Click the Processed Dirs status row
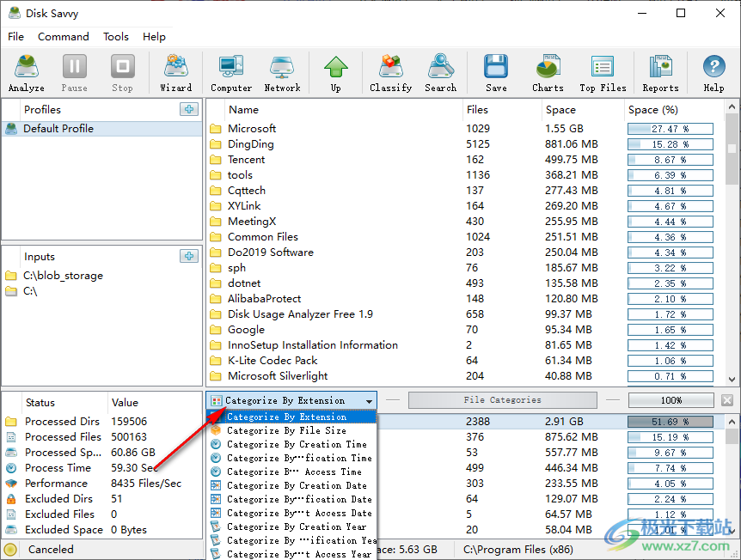The height and width of the screenshot is (560, 741). point(102,421)
